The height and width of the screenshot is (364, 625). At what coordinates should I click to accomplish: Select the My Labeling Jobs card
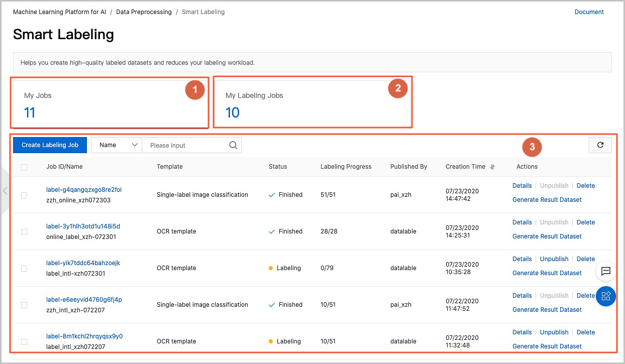(312, 103)
